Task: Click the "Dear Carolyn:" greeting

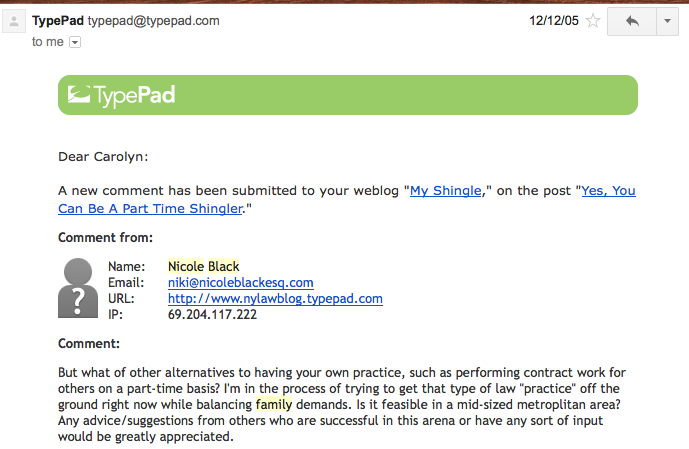Action: pos(102,156)
